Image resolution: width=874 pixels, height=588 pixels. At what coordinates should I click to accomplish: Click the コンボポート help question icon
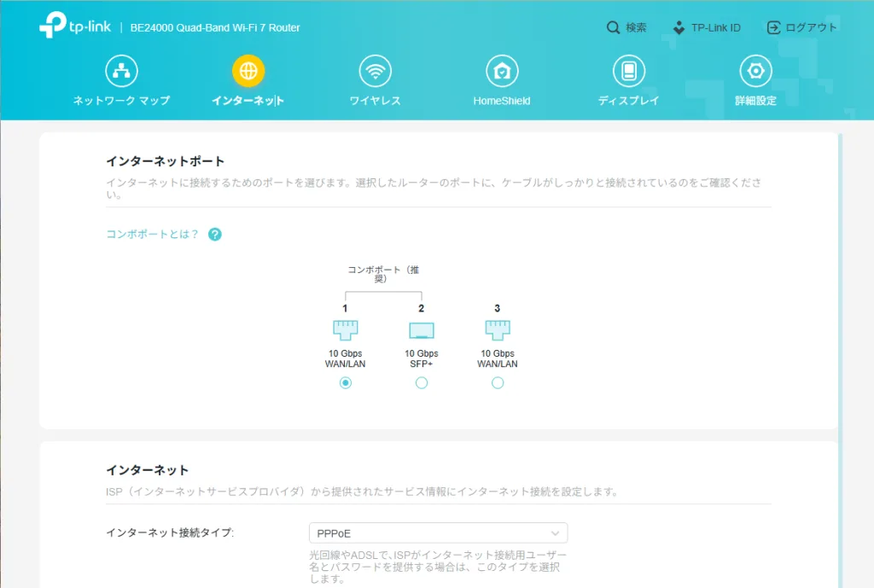[x=214, y=235]
